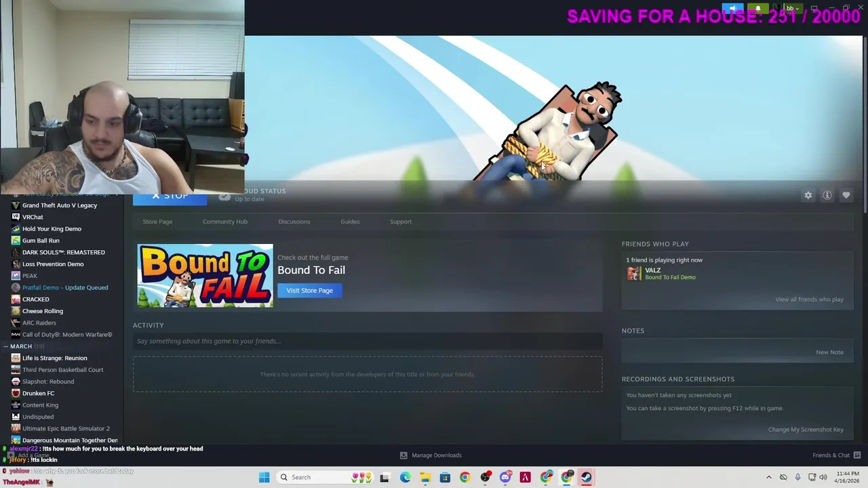
Task: Click Bound To Fail banner thumbnail
Action: 205,276
